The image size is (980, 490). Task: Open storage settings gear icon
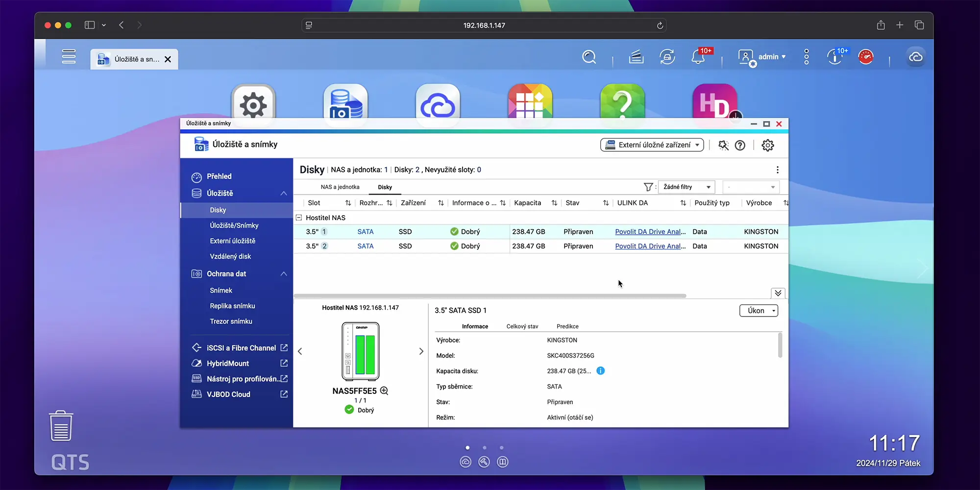(768, 145)
